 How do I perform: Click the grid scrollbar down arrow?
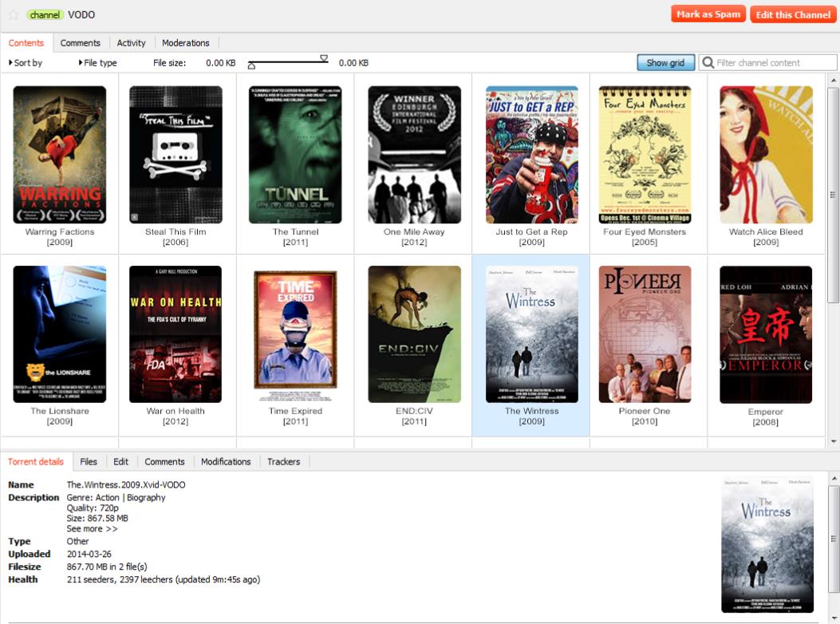833,442
